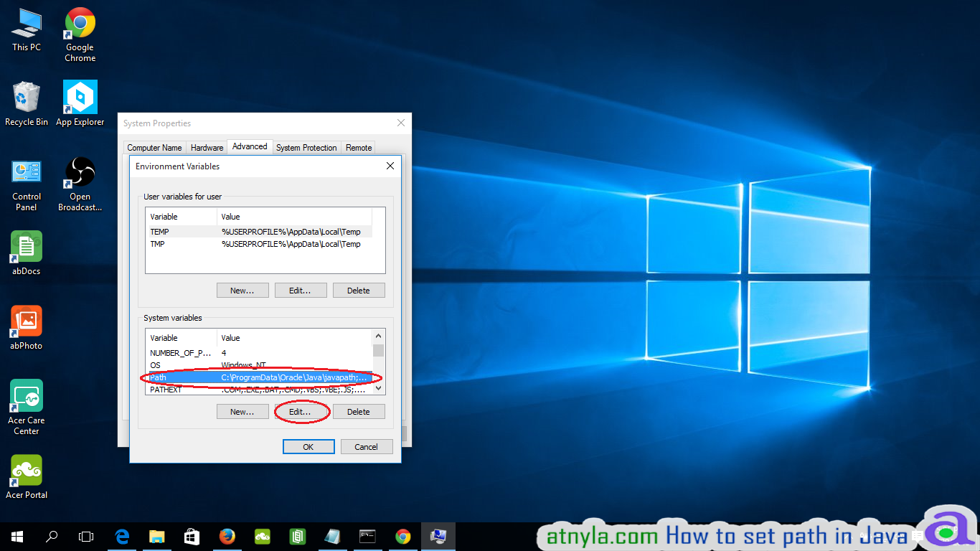Click Edit under System variables
This screenshot has width=980, height=551.
pos(301,411)
